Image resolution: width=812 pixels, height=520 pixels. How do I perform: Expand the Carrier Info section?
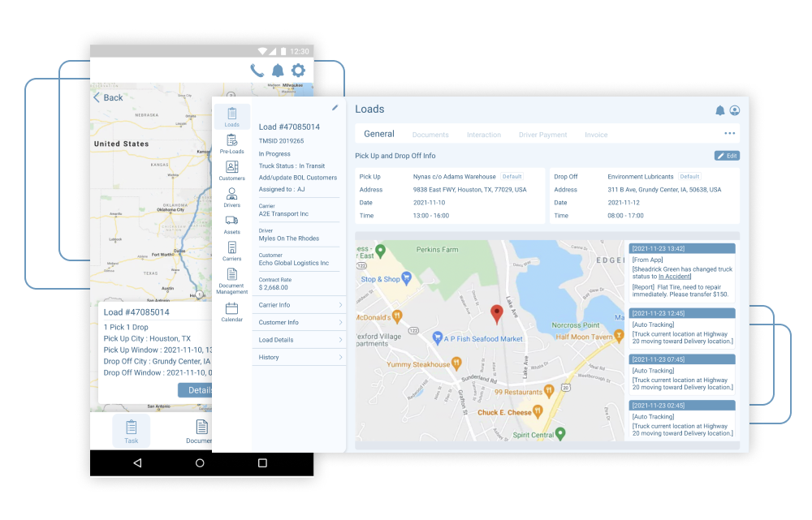point(300,305)
